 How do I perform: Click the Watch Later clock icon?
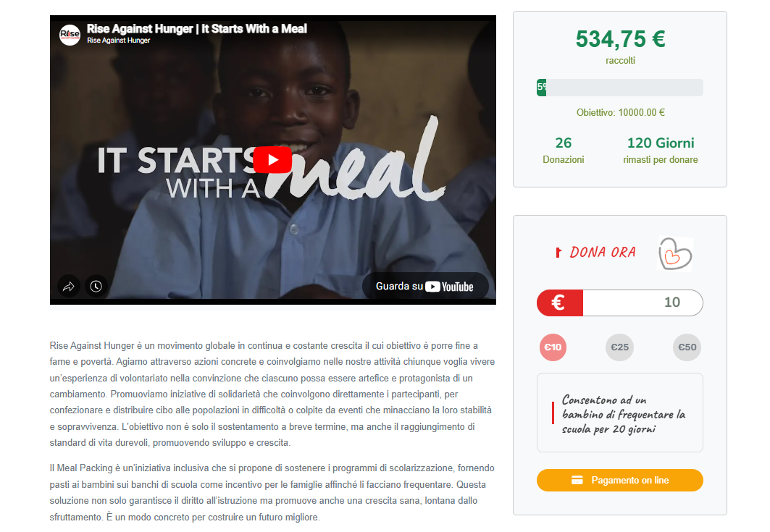pyautogui.click(x=96, y=286)
